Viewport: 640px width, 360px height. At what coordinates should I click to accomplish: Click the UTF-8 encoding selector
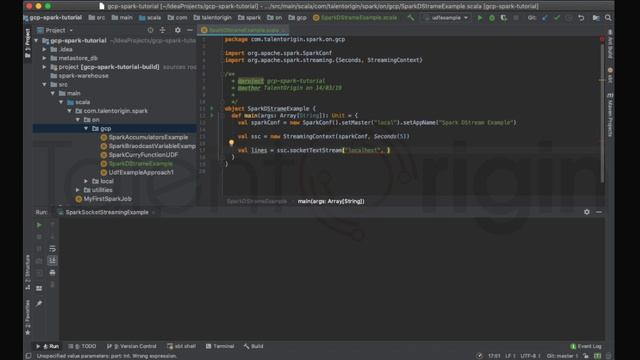pos(530,356)
